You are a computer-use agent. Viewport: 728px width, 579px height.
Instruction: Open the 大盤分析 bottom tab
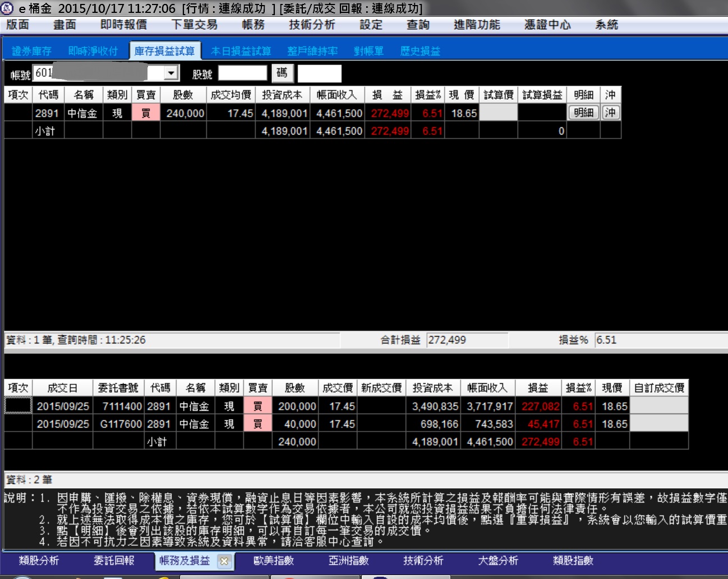click(x=498, y=560)
